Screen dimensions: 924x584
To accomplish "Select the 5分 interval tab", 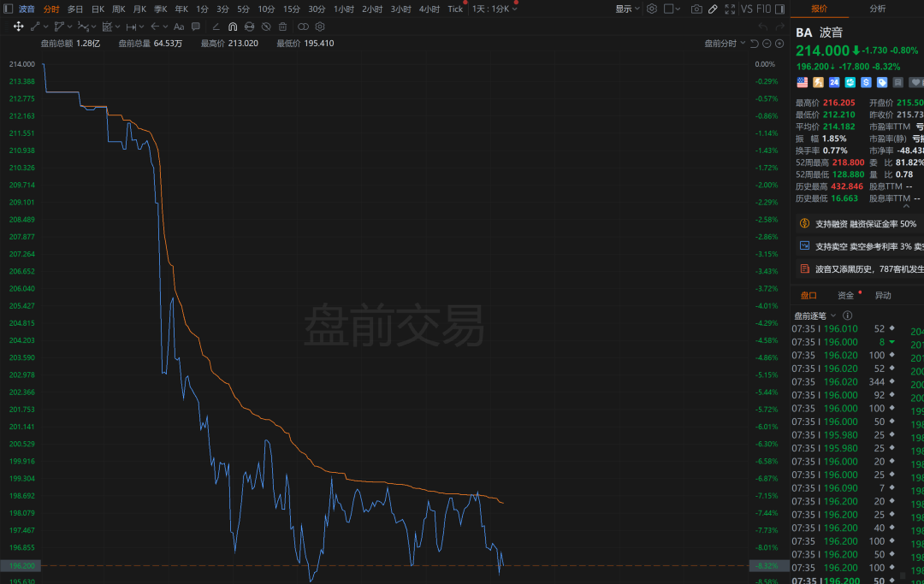I will tap(243, 9).
